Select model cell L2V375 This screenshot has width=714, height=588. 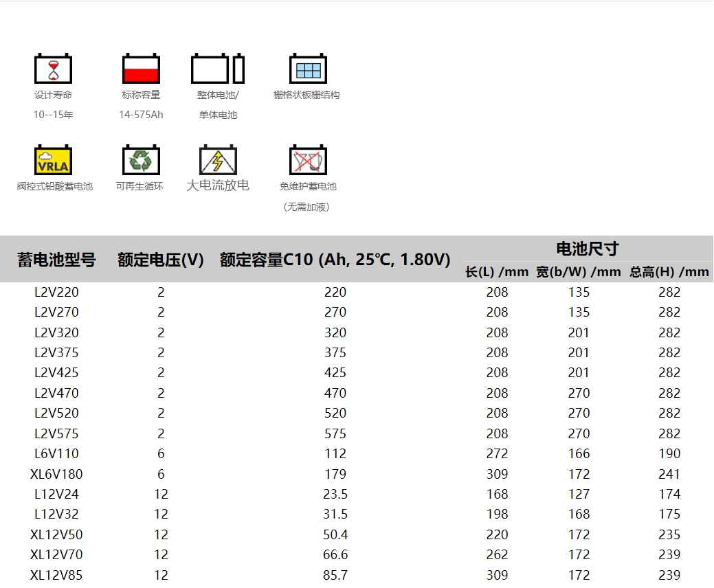click(56, 352)
